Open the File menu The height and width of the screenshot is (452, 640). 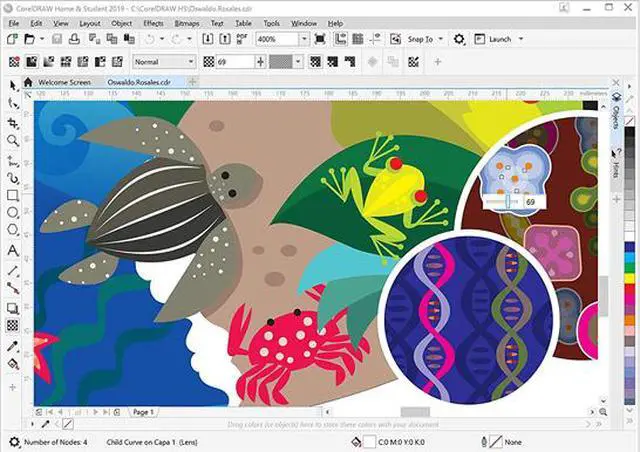point(13,24)
